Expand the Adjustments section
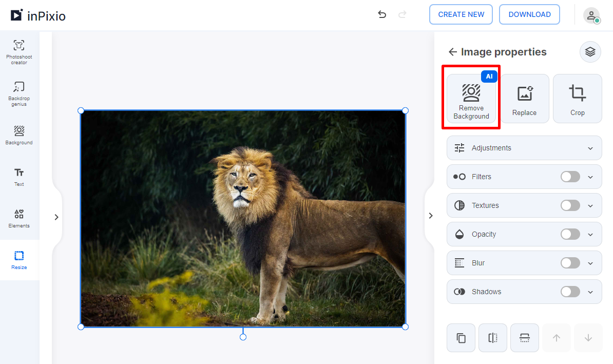Viewport: 613px width, 364px height. pos(590,148)
